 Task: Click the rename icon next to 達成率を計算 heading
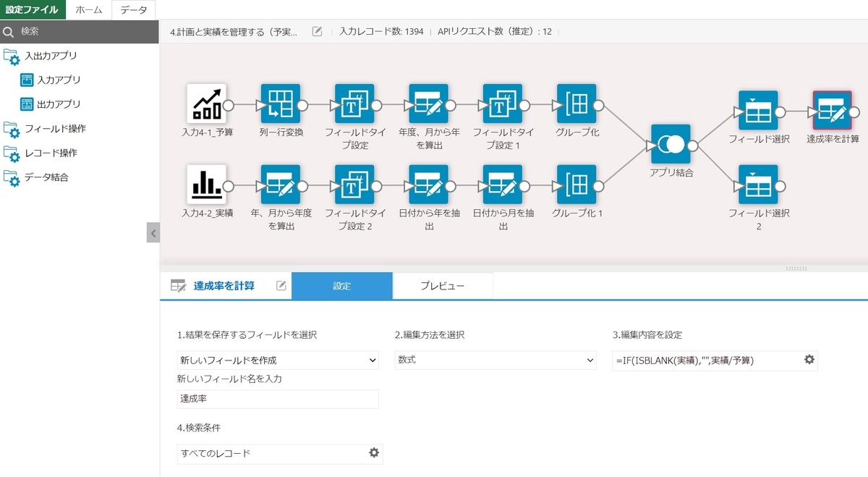click(281, 286)
